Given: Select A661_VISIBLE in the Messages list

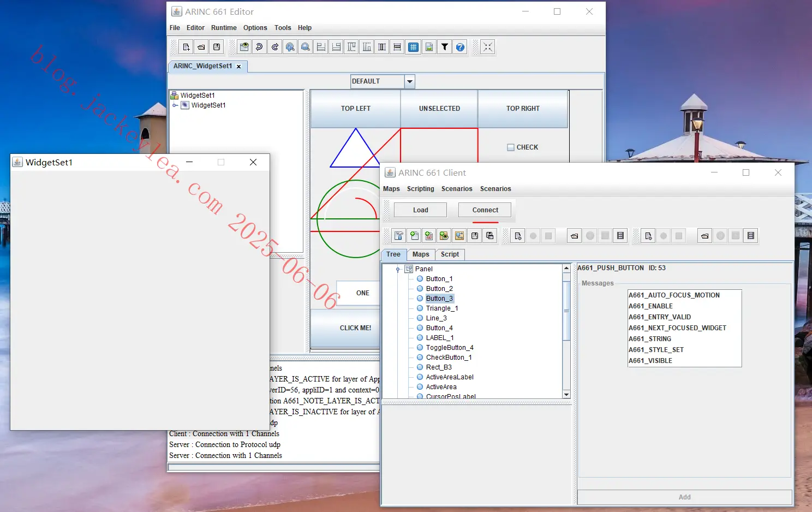Looking at the screenshot, I should tap(684, 361).
